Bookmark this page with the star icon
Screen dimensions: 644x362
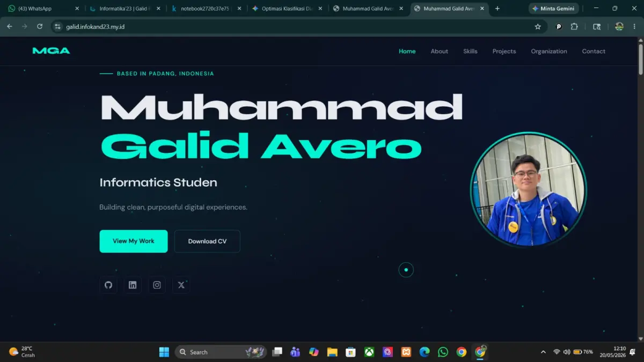pyautogui.click(x=538, y=26)
